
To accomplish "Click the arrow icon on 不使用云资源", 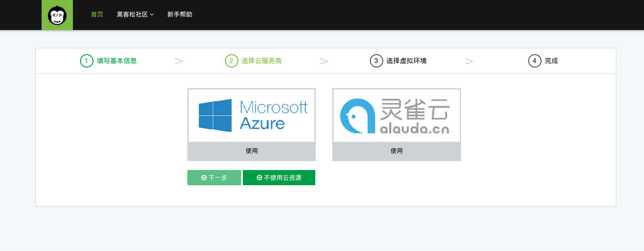I will pos(259,178).
